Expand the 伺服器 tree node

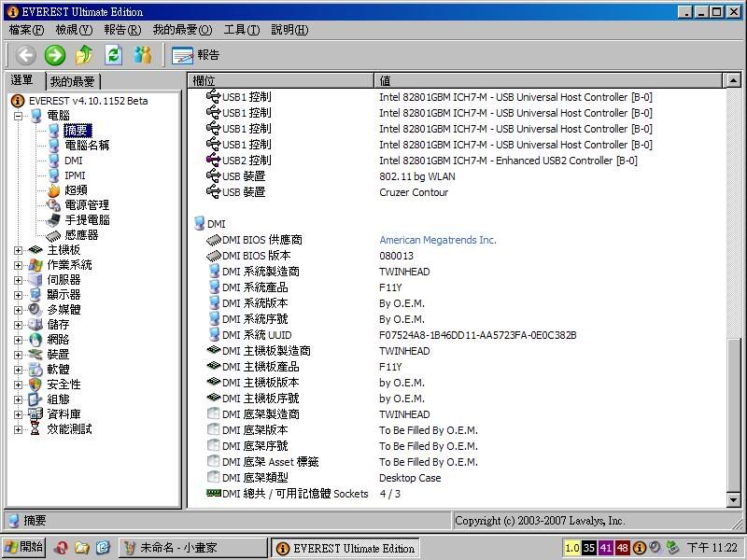[18, 281]
